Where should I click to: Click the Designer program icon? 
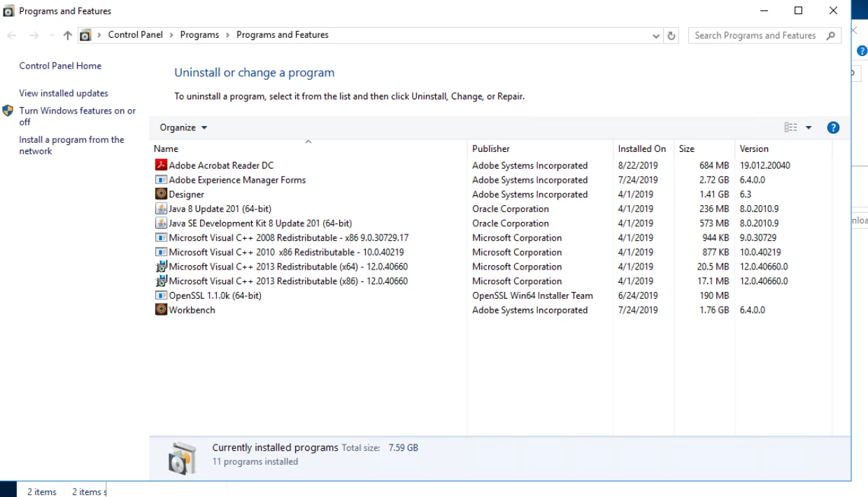coord(161,195)
